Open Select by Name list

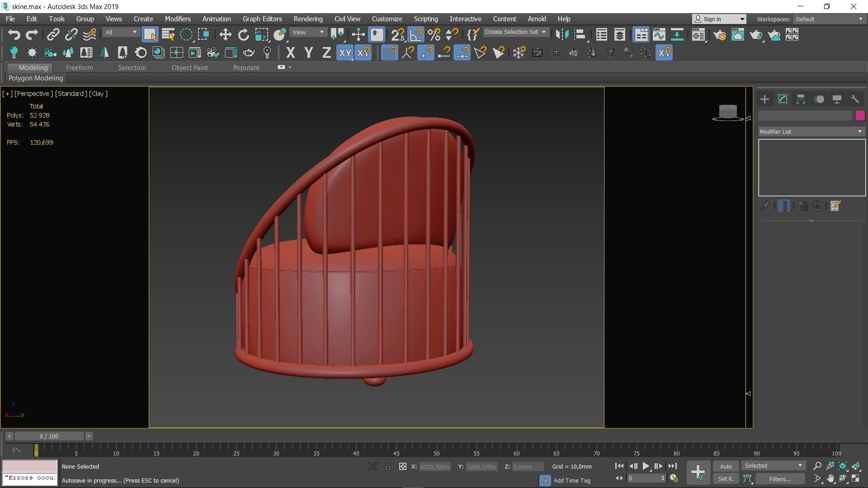point(168,35)
